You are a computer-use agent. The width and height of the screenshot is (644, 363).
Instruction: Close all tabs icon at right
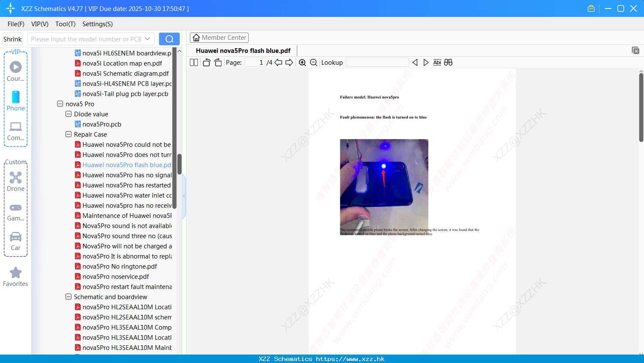pyautogui.click(x=635, y=50)
